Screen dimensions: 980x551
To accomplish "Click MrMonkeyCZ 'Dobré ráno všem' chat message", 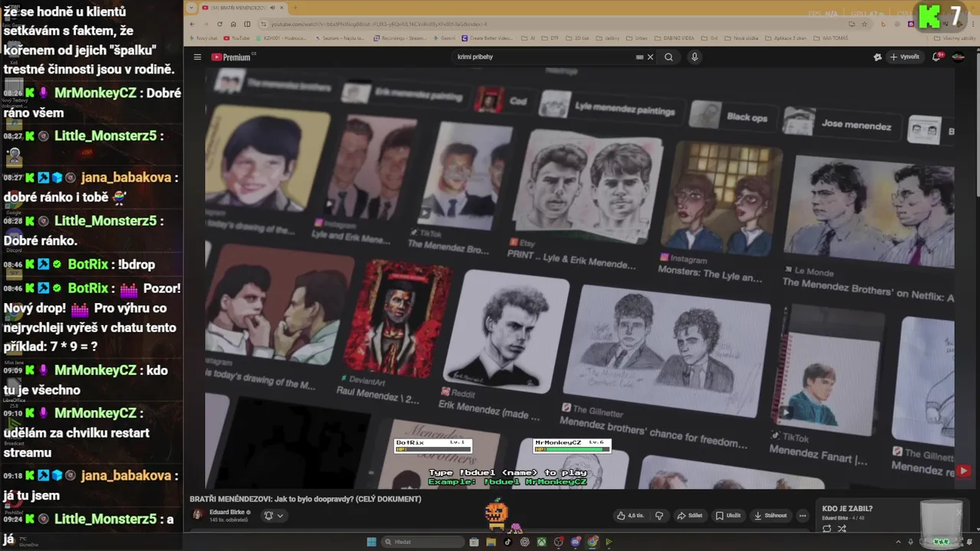I will coord(92,103).
